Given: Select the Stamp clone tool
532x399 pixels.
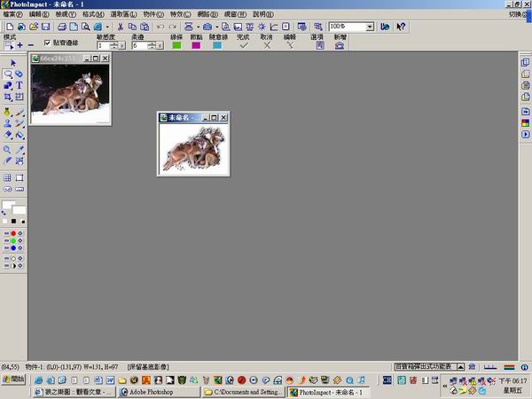Looking at the screenshot, I should [7, 123].
